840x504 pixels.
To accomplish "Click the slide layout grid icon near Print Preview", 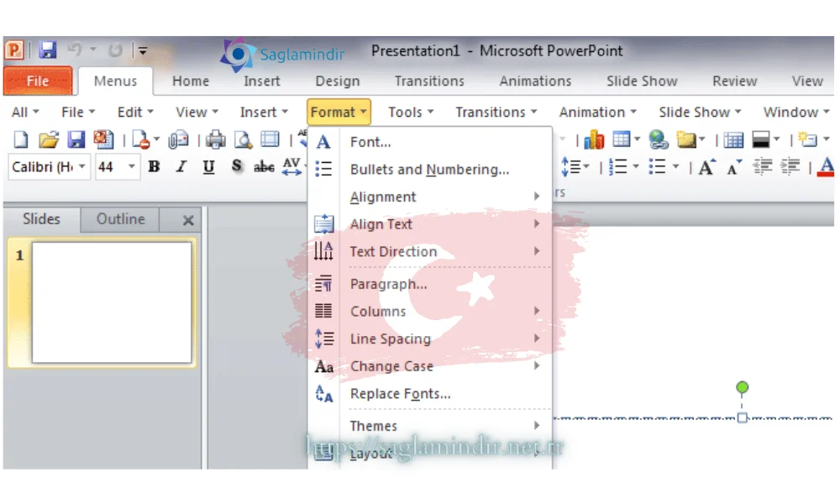I will point(270,139).
